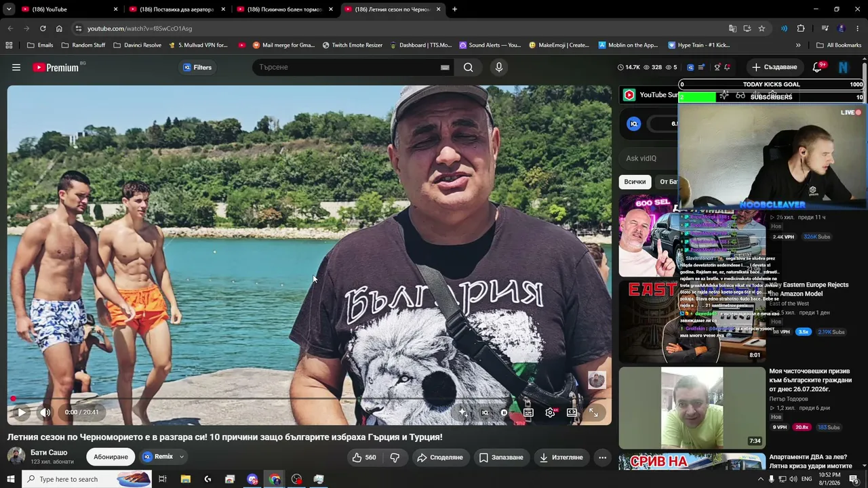Screen dimensions: 868x488
Task: Seek on the video progress bar
Action: click(x=309, y=399)
